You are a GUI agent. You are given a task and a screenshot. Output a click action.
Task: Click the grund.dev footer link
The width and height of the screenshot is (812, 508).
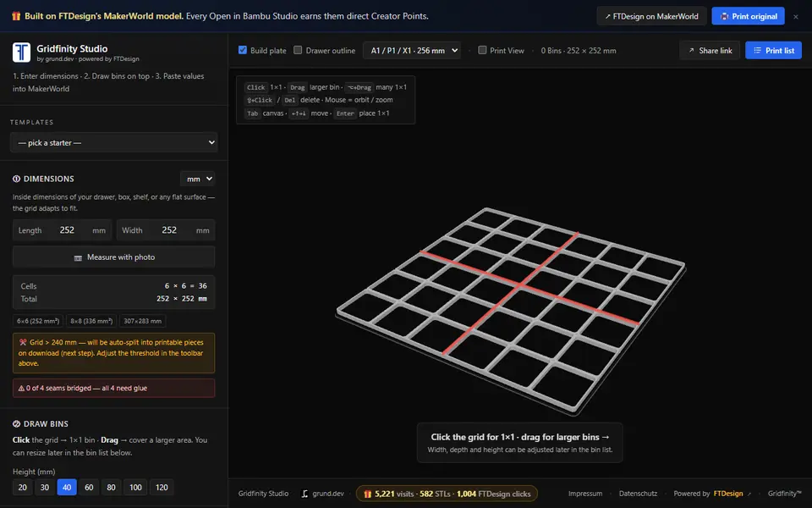(x=323, y=494)
